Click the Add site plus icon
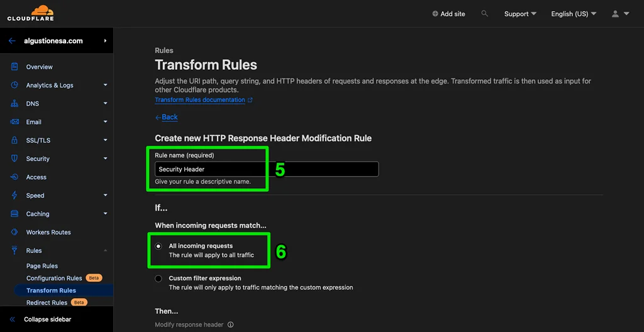Screen dimensions: 644x332 (x=435, y=14)
